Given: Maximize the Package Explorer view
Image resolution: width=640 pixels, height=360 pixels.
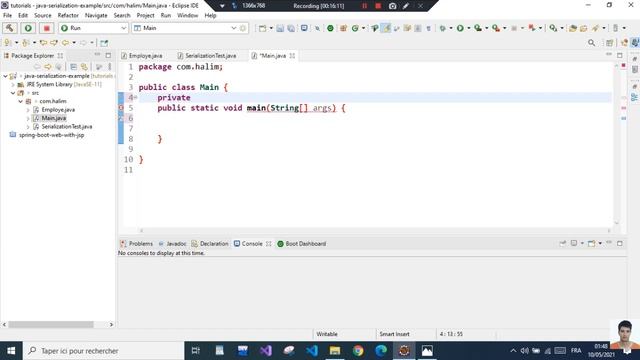Looking at the screenshot, I should (108, 55).
